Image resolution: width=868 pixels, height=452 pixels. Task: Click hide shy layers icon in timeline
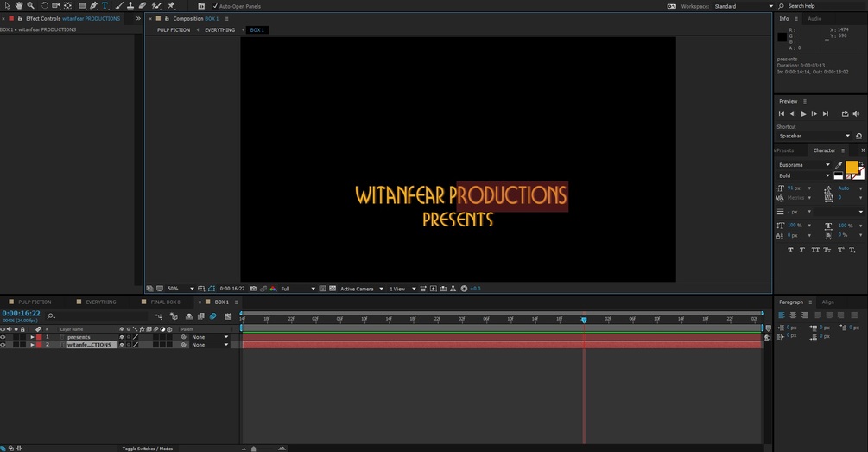point(189,316)
